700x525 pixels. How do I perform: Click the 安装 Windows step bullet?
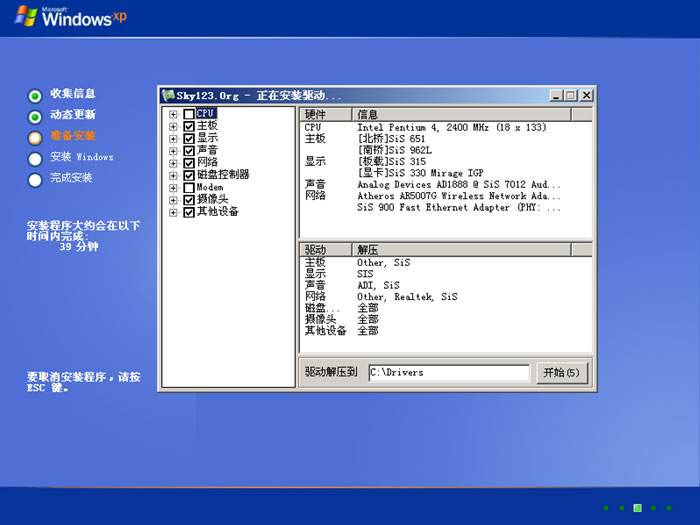(35, 158)
